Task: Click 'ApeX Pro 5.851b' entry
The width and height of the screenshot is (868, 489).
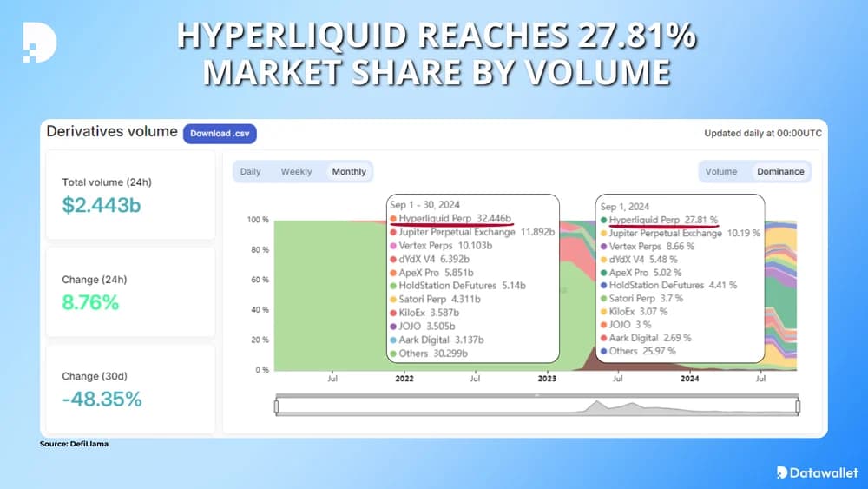Action: tap(431, 273)
